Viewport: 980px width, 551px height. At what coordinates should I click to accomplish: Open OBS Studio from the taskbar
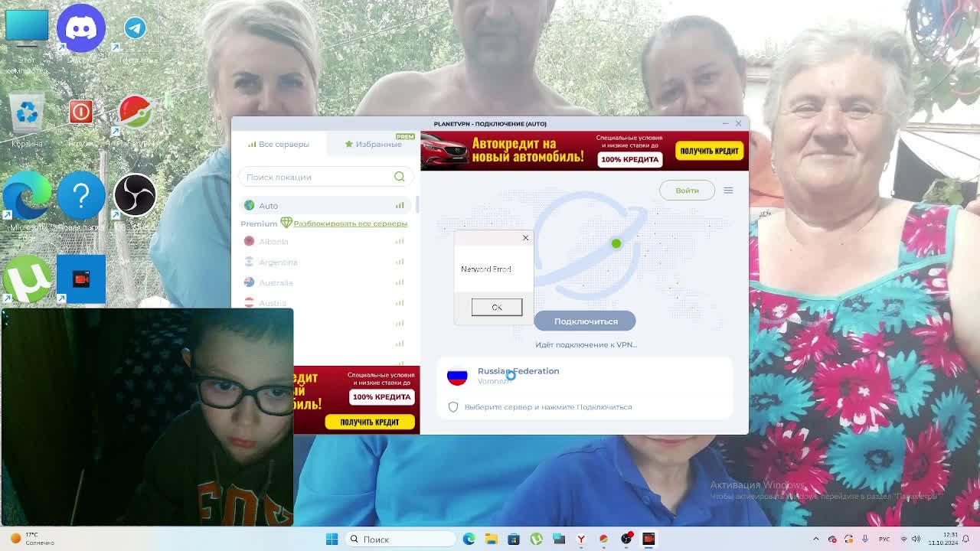pos(626,539)
